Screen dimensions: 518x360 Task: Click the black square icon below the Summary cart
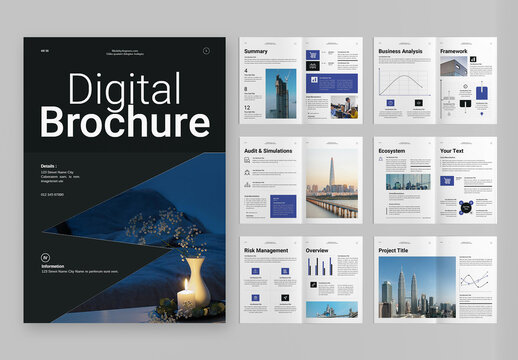pyautogui.click(x=313, y=66)
